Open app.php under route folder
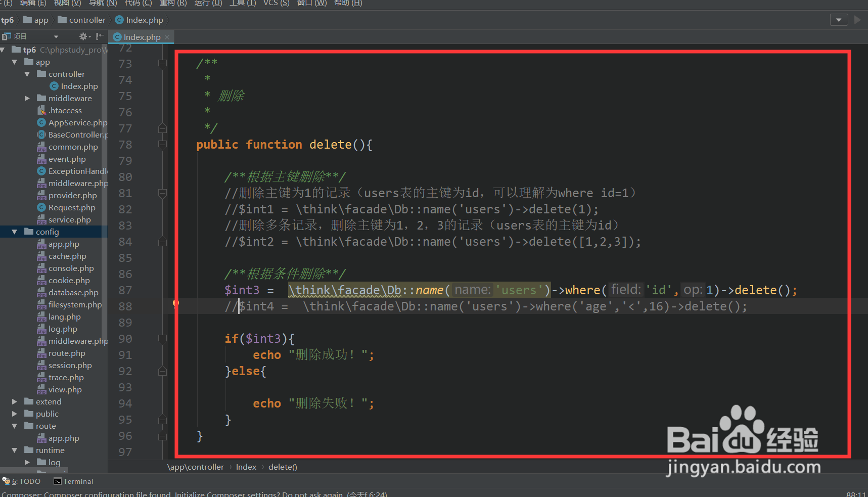The width and height of the screenshot is (868, 497). 59,438
